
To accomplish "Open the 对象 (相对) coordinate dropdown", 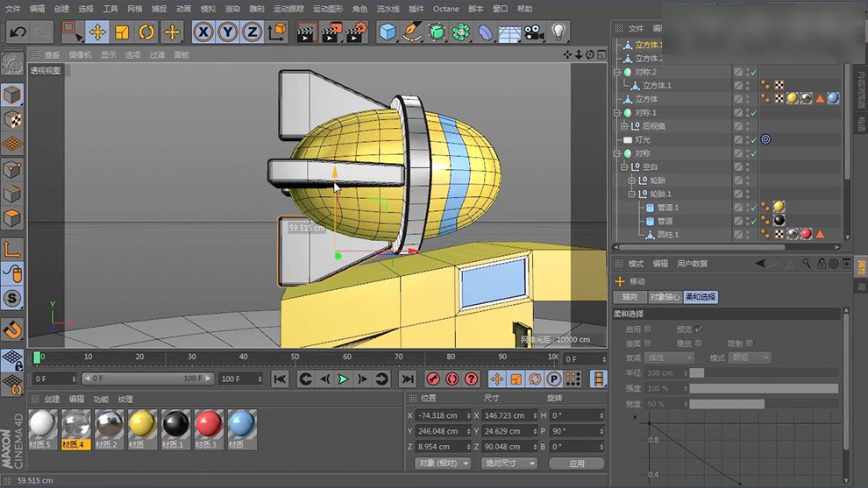I will pos(443,463).
